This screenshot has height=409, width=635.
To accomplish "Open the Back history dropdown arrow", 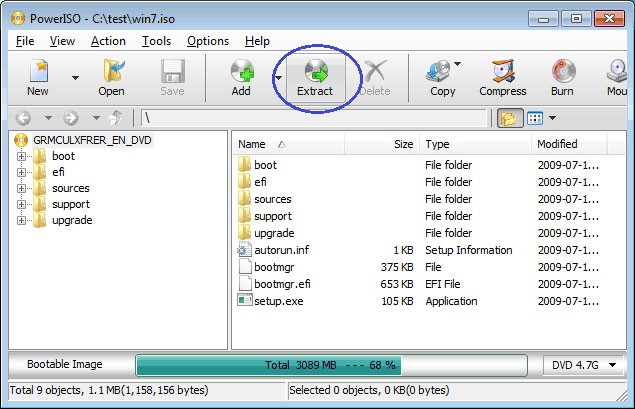I will click(48, 118).
